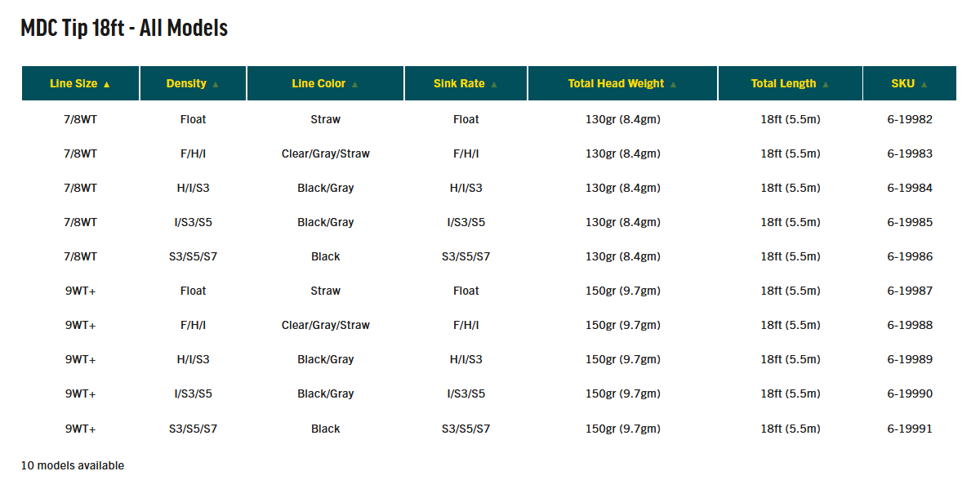Click the 10 models available text
Screen dimensions: 980x489
[73, 465]
